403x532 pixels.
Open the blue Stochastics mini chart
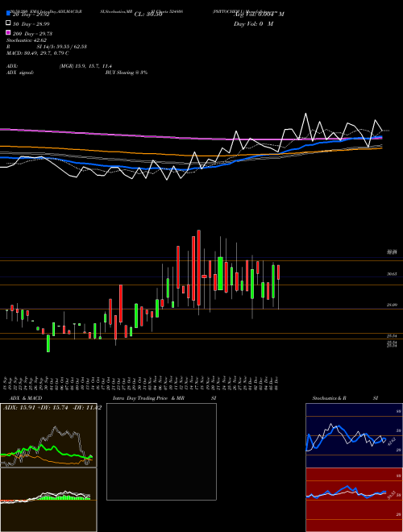[354, 435]
